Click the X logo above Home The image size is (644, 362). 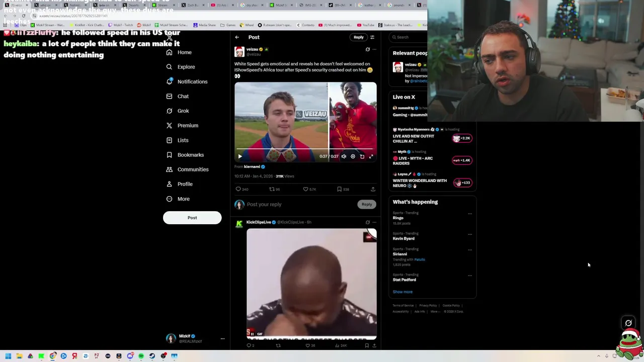(x=170, y=37)
